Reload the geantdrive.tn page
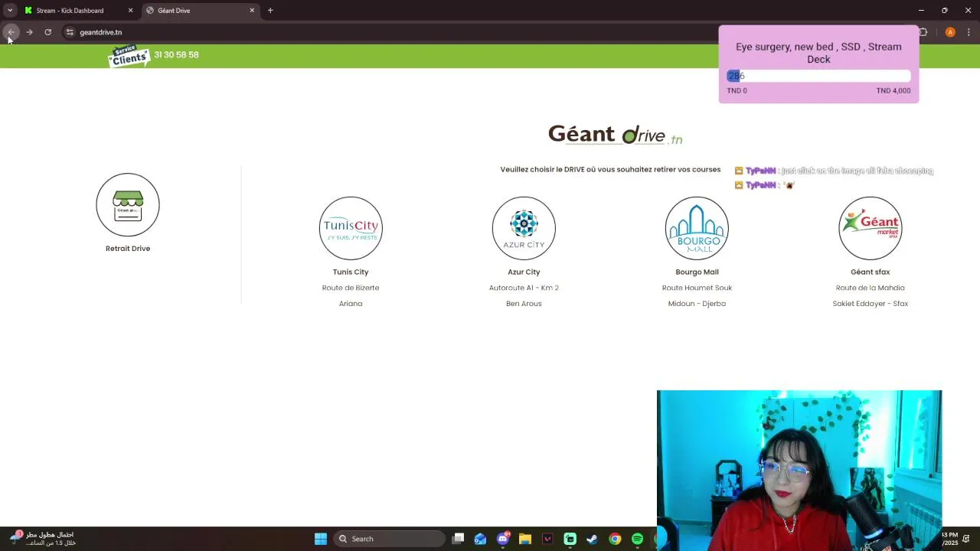 pos(47,32)
